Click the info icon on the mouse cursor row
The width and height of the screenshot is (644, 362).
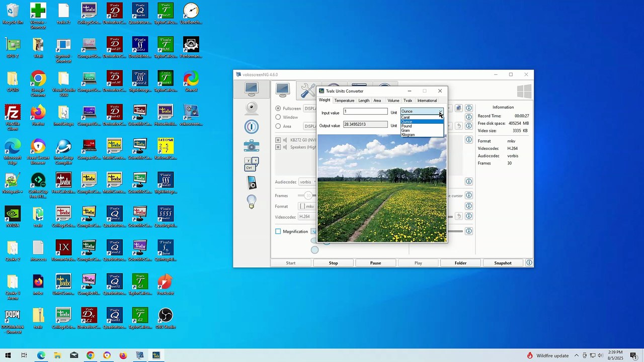pos(468,196)
